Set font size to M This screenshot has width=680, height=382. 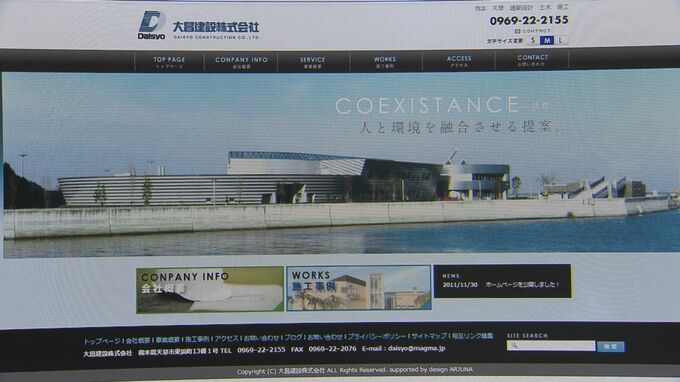547,40
